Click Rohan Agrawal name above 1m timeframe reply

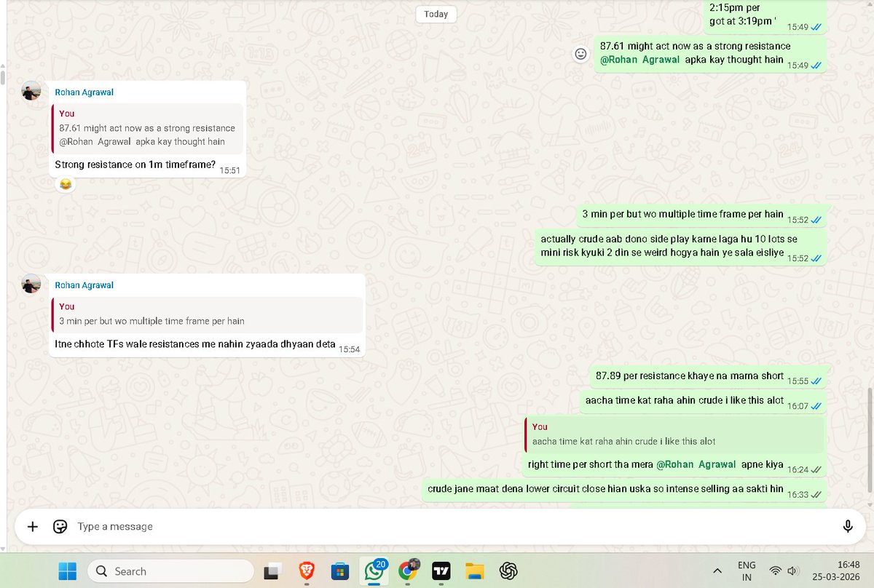pos(84,92)
